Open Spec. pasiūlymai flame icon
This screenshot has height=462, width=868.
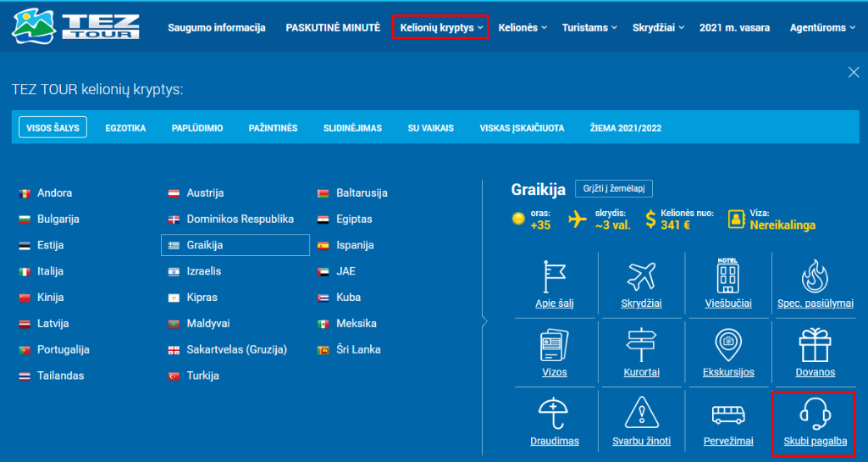click(815, 276)
